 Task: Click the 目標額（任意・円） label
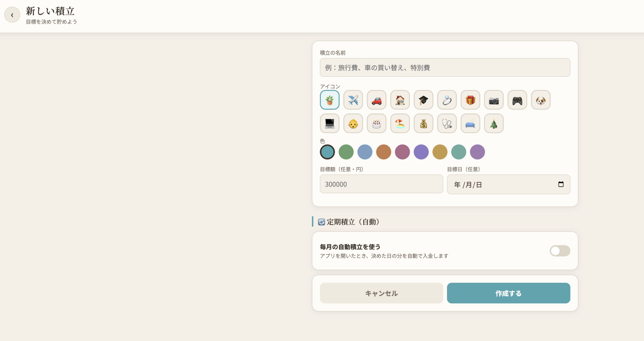tap(342, 169)
